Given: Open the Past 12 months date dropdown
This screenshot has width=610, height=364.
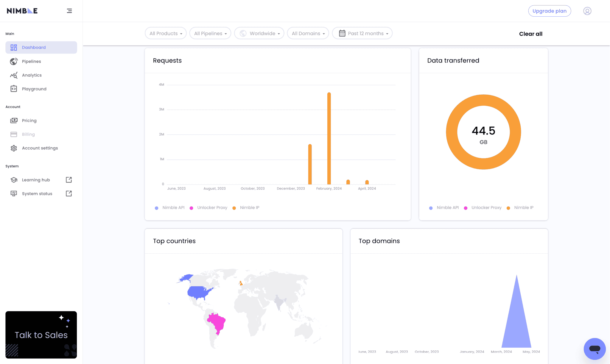Looking at the screenshot, I should [362, 33].
